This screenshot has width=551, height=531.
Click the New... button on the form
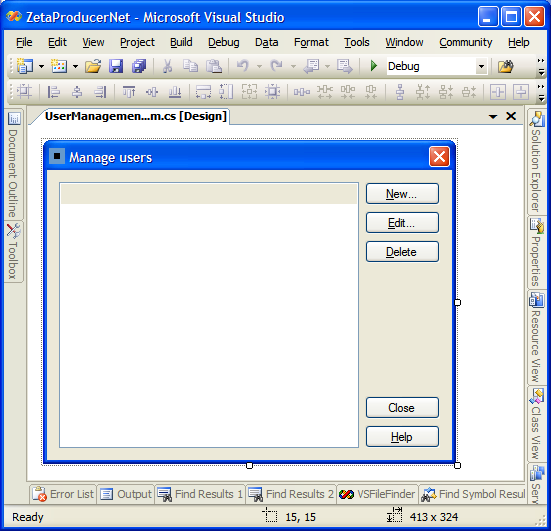coord(402,194)
